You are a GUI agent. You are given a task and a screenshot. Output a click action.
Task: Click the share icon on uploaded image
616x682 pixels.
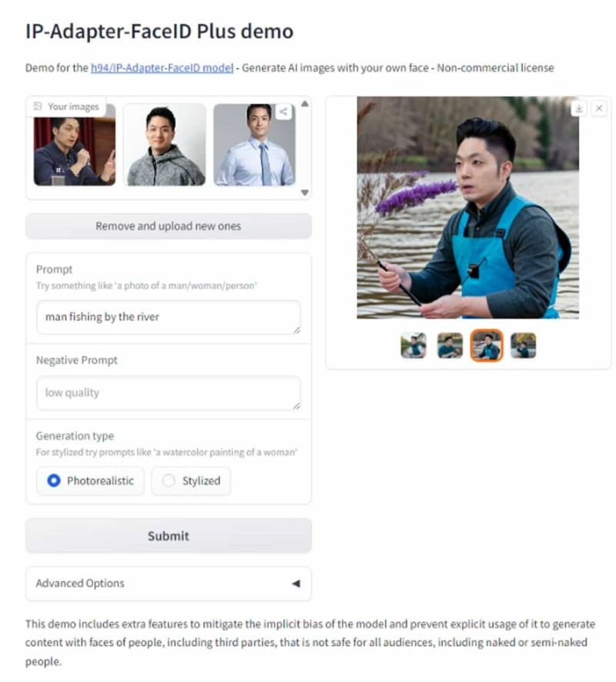point(283,112)
